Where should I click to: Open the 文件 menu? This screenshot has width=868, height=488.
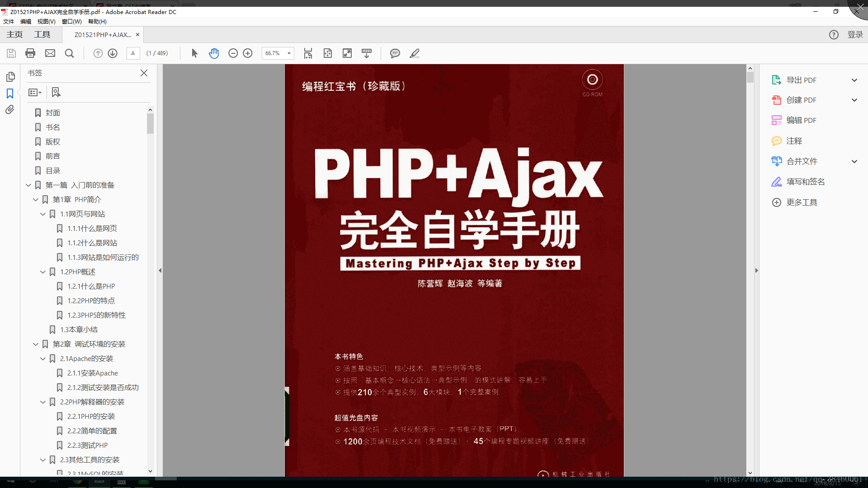pos(9,22)
